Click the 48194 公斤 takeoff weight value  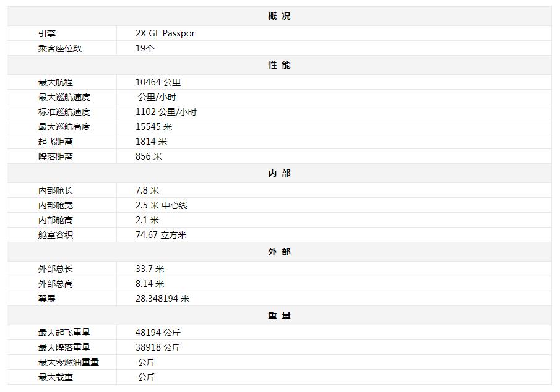click(x=158, y=333)
